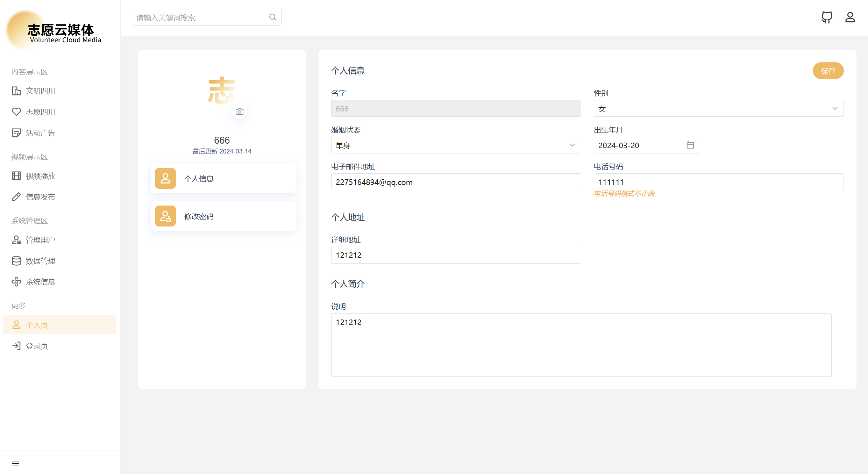Open the calendar icon in birth date field
The height and width of the screenshot is (474, 868).
690,145
